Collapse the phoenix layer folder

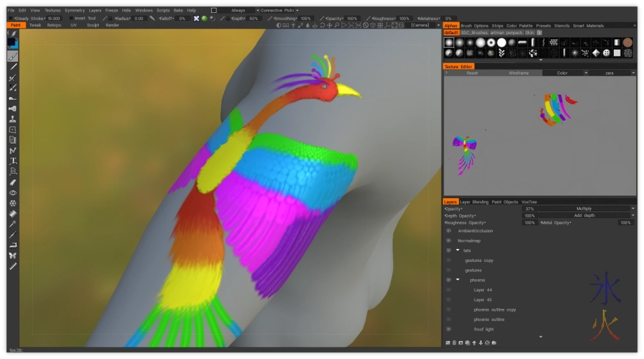coord(458,280)
